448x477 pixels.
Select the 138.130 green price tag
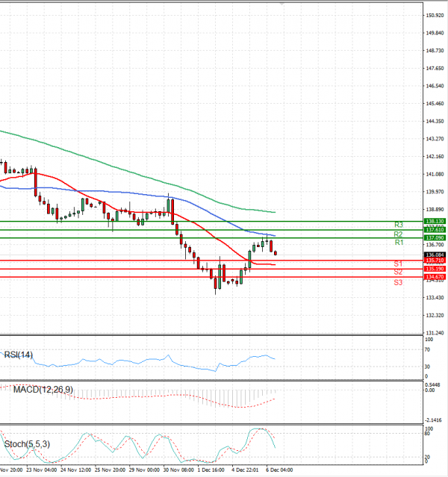[435, 221]
